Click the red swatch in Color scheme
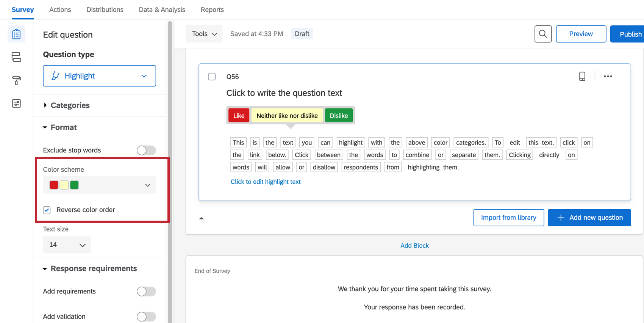 (x=54, y=185)
